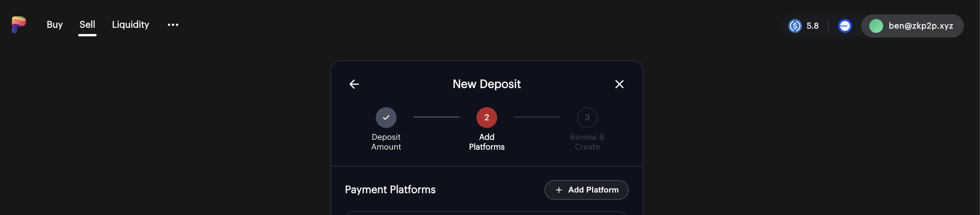Click the Deposit Amount step label
Viewport: 980px width, 215px height.
click(x=386, y=142)
